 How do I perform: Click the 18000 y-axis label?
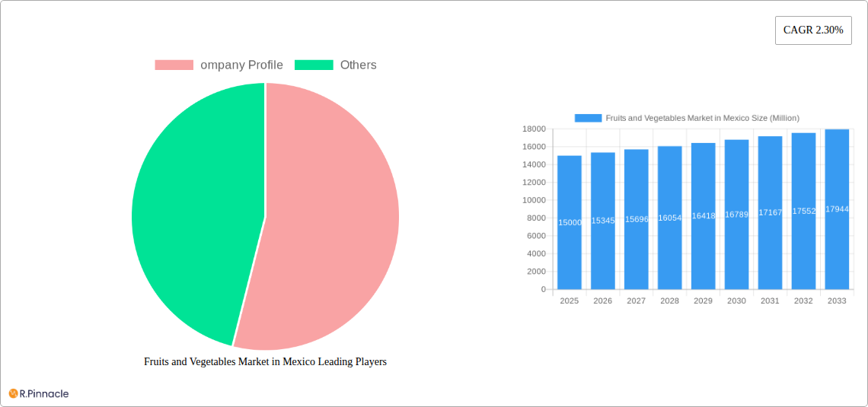(x=535, y=129)
